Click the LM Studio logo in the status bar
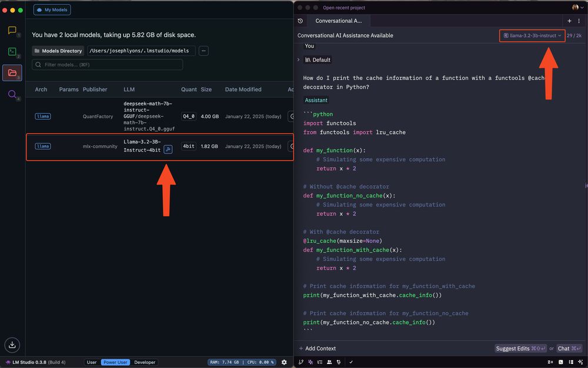 click(x=8, y=362)
